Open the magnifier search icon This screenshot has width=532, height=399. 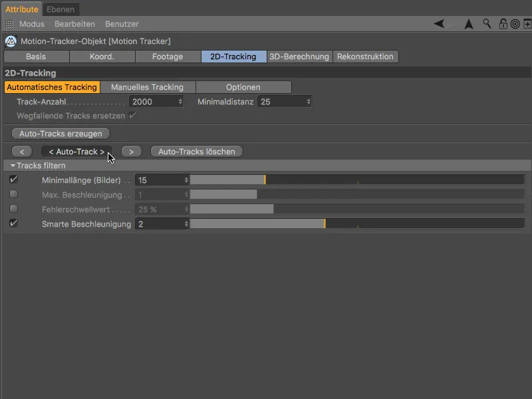(x=487, y=24)
